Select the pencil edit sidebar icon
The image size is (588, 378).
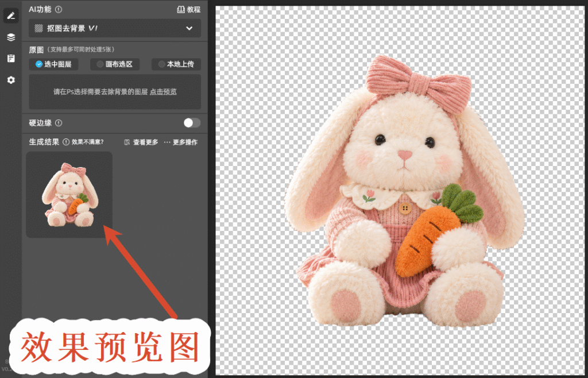[x=11, y=16]
